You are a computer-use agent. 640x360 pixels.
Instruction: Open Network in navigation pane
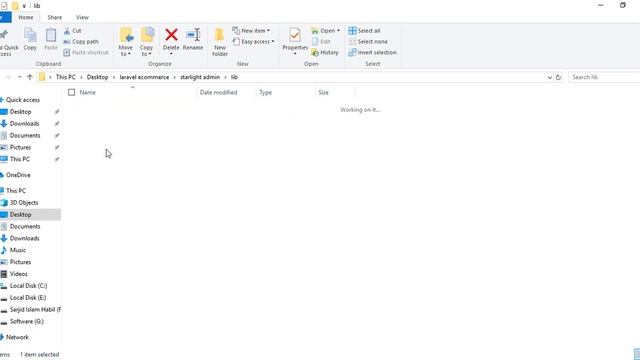click(x=17, y=337)
